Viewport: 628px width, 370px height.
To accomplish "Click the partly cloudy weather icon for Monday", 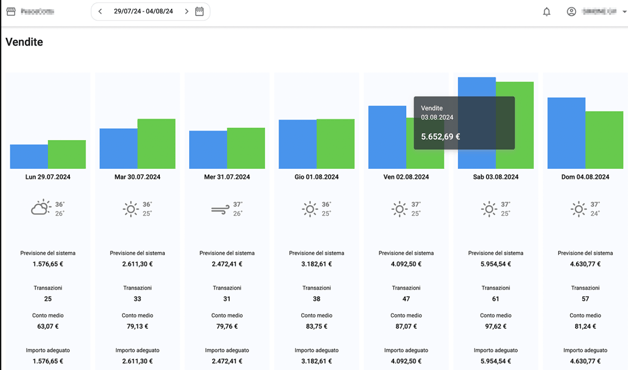I will tap(41, 208).
